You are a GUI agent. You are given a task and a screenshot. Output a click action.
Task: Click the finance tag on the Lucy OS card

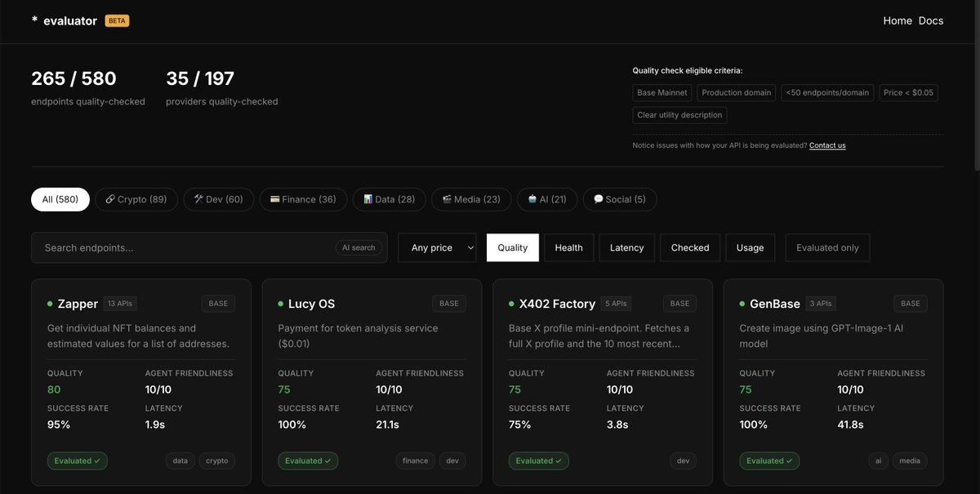415,461
